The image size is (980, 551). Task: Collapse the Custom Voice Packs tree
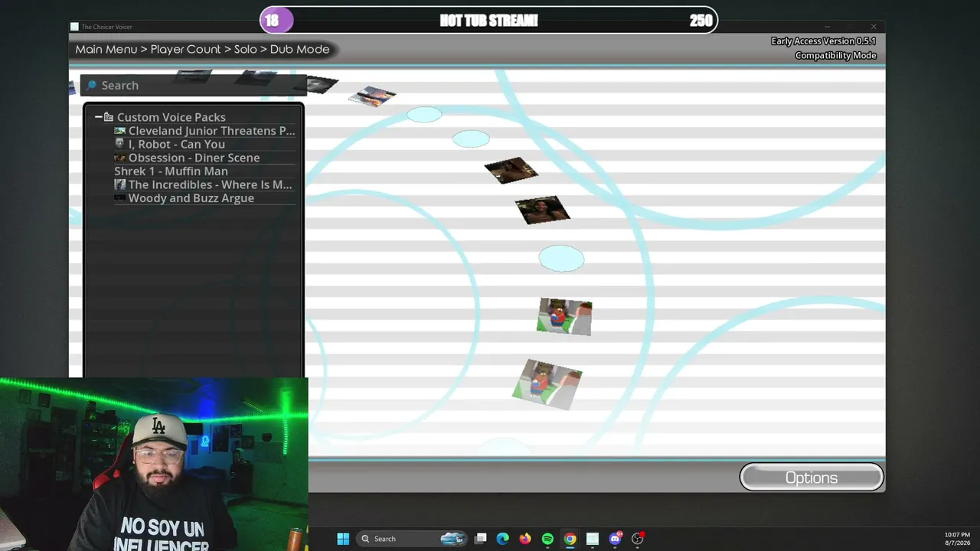(98, 117)
